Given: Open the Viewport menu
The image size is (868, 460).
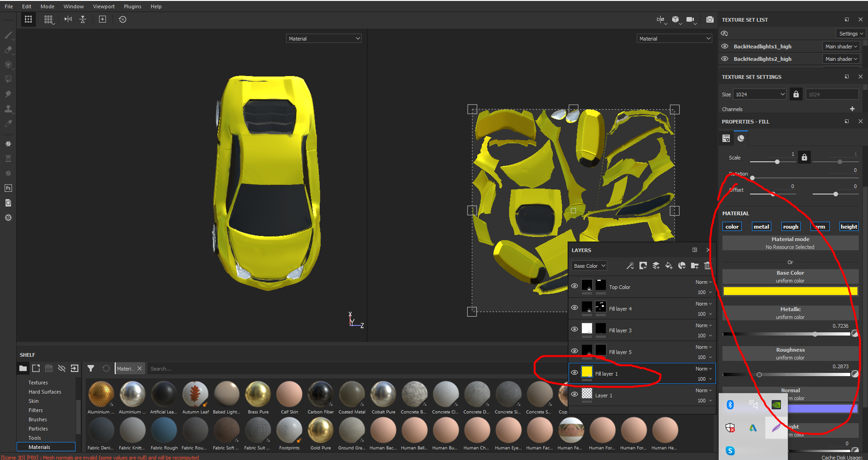Looking at the screenshot, I should tap(104, 6).
